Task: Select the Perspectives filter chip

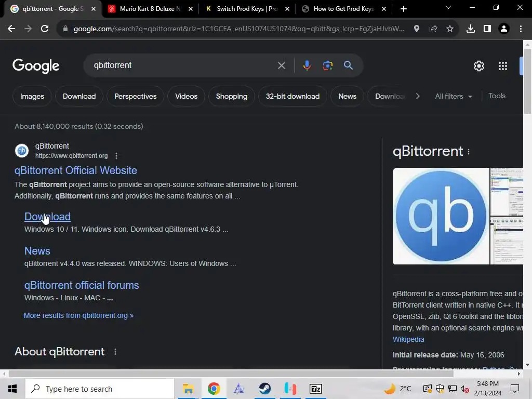Action: click(136, 96)
